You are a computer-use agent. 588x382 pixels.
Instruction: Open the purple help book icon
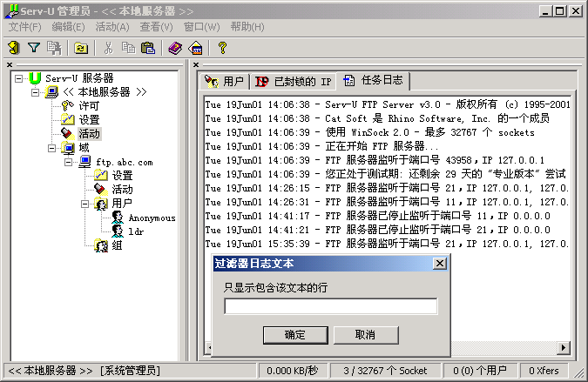point(175,48)
